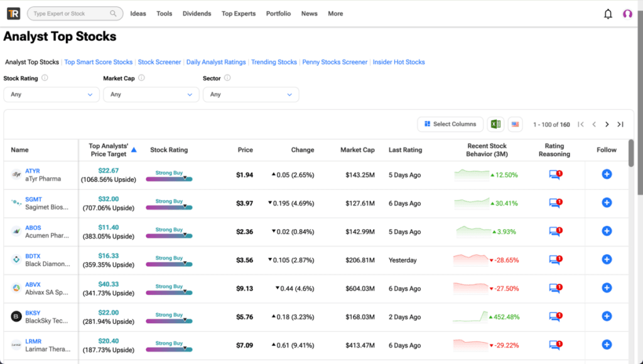Screen dimensions: 643x364
Task: Follow SGMT with the plus icon
Action: (x=607, y=203)
